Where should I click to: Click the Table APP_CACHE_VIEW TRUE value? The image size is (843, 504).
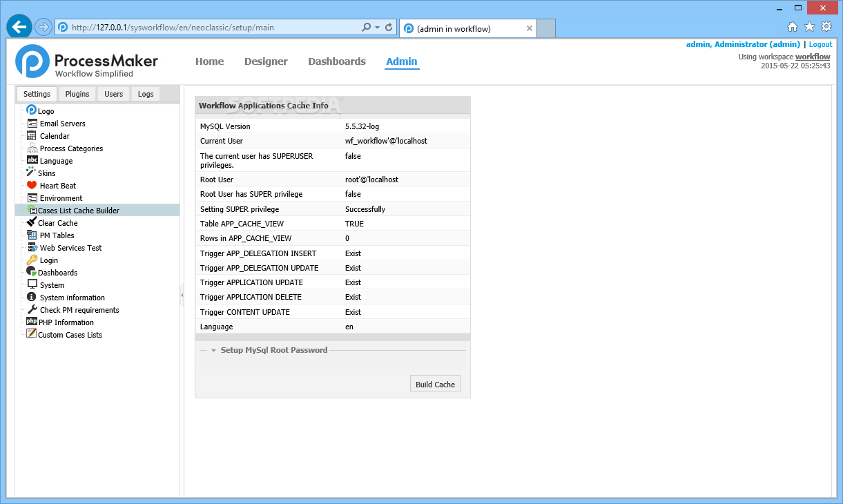click(x=354, y=224)
